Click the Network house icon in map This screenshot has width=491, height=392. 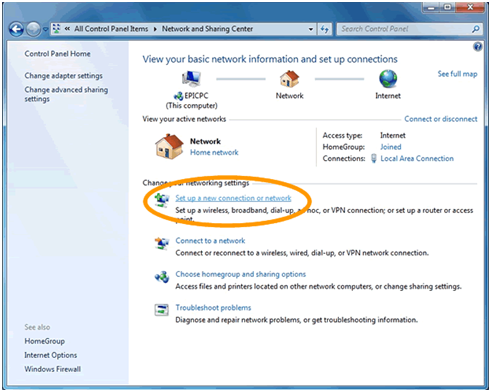click(289, 79)
